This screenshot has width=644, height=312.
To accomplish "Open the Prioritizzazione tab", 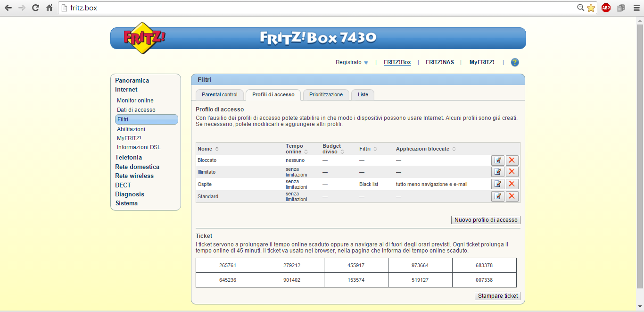I will pos(326,94).
